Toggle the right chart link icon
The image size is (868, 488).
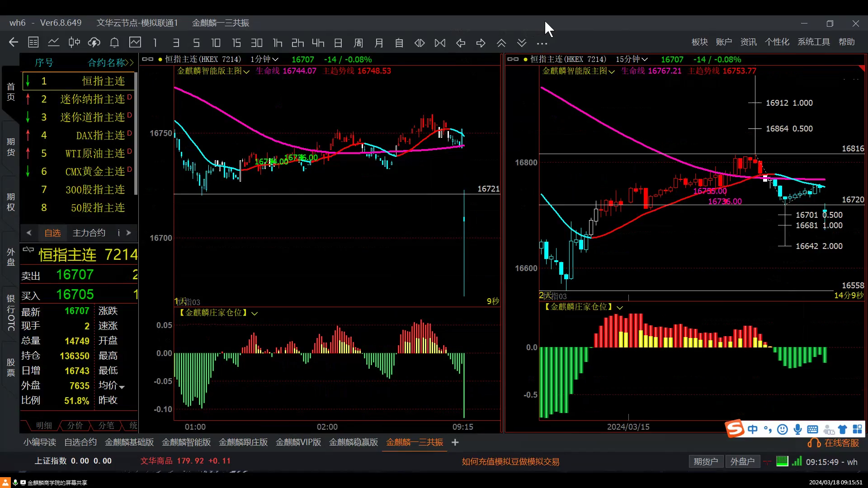click(513, 59)
